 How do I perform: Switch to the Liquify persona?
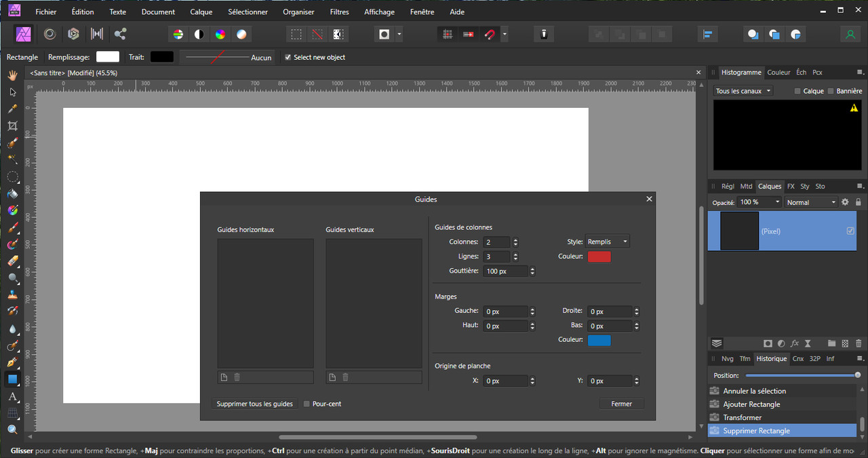tap(50, 34)
